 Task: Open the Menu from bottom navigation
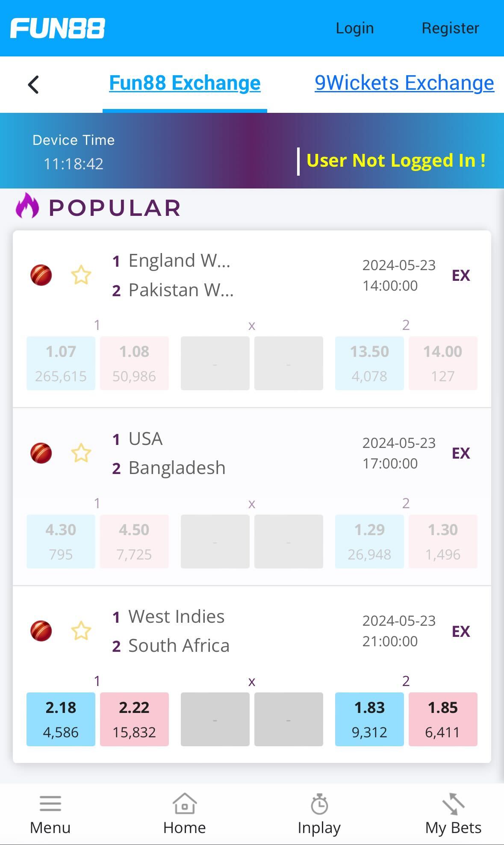[x=50, y=812]
